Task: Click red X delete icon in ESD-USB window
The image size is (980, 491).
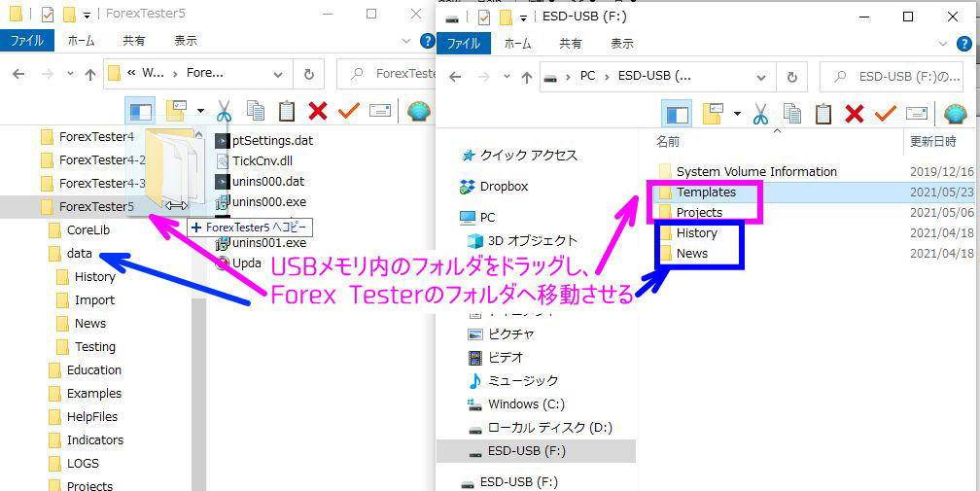Action: tap(855, 114)
